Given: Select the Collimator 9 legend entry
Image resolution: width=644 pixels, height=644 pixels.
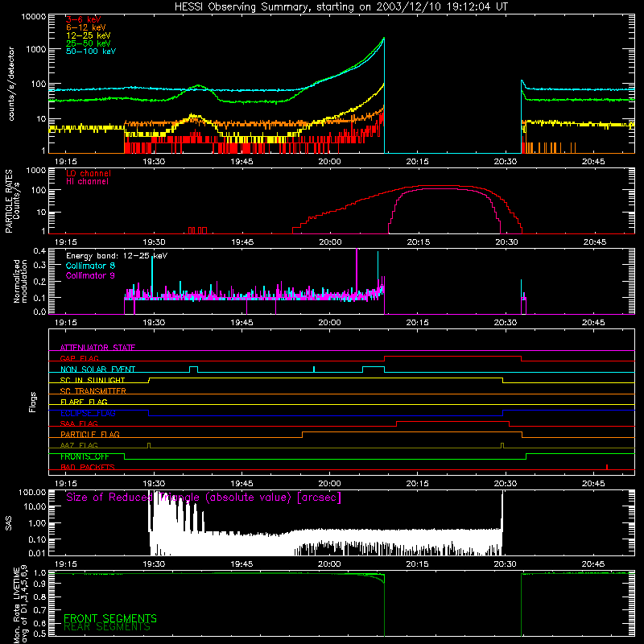Looking at the screenshot, I should [x=90, y=275].
